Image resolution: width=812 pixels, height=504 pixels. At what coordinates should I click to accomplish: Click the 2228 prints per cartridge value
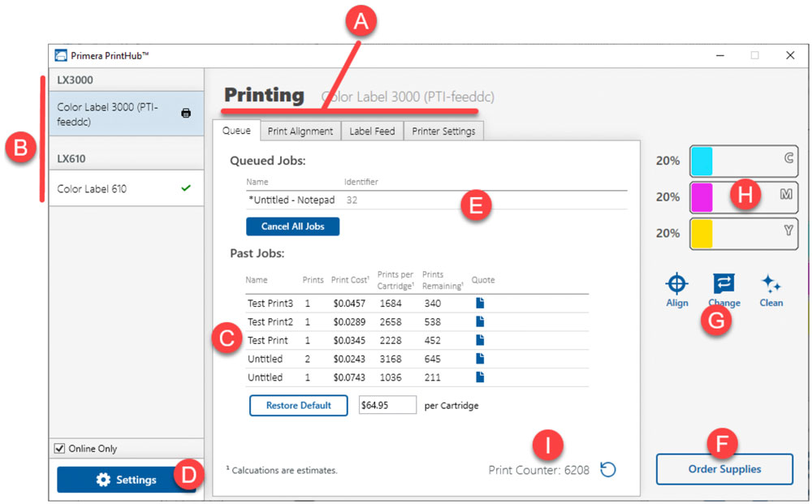pos(391,340)
